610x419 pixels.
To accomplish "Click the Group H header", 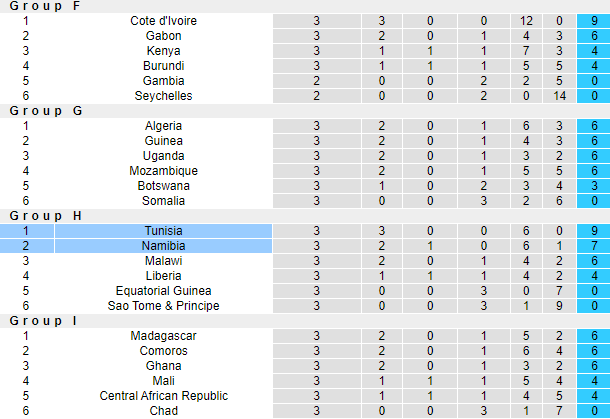I will coord(46,216).
